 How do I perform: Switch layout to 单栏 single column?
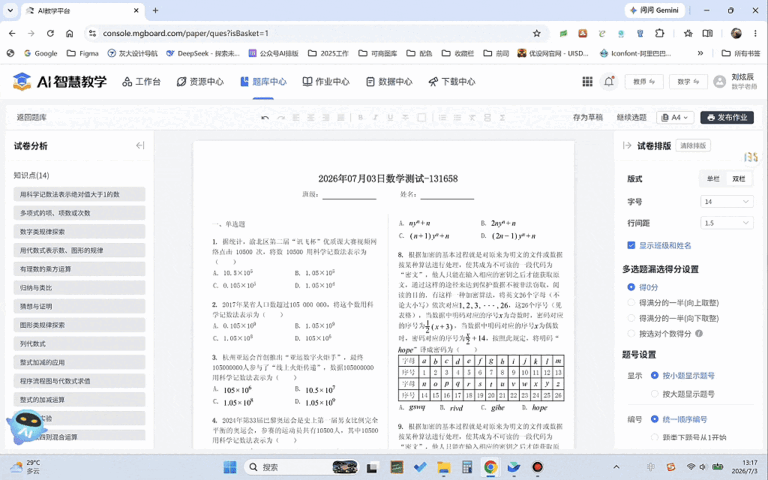tap(713, 179)
